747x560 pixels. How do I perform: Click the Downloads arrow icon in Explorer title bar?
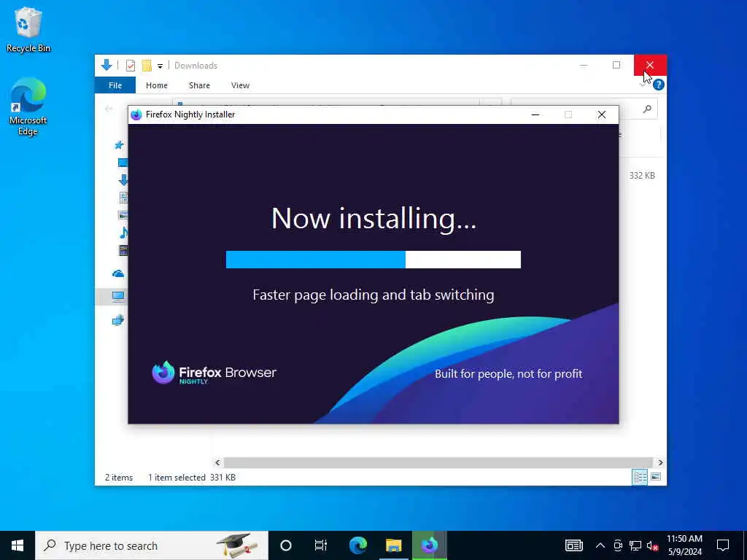pos(107,65)
